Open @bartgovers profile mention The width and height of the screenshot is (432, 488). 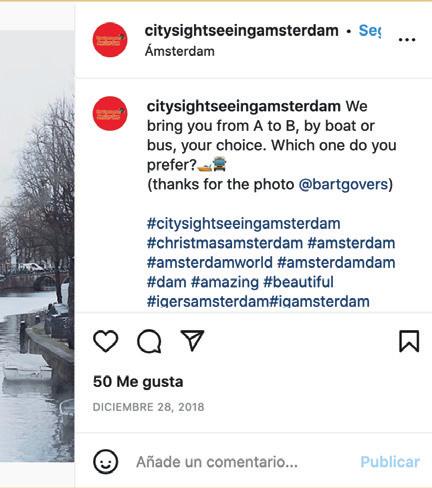[344, 184]
